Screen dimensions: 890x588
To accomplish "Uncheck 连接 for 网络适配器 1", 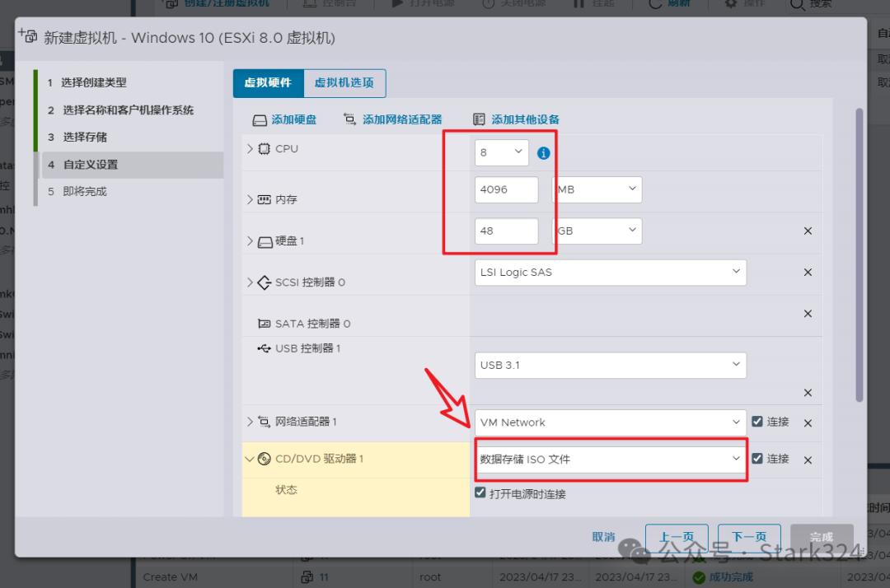I will click(757, 422).
